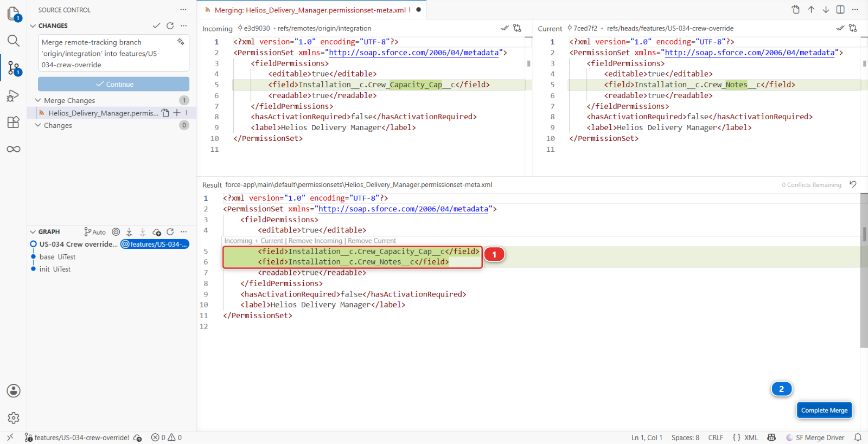Open file icon in the editor title bar
This screenshot has width=868, height=444.
pyautogui.click(x=796, y=9)
